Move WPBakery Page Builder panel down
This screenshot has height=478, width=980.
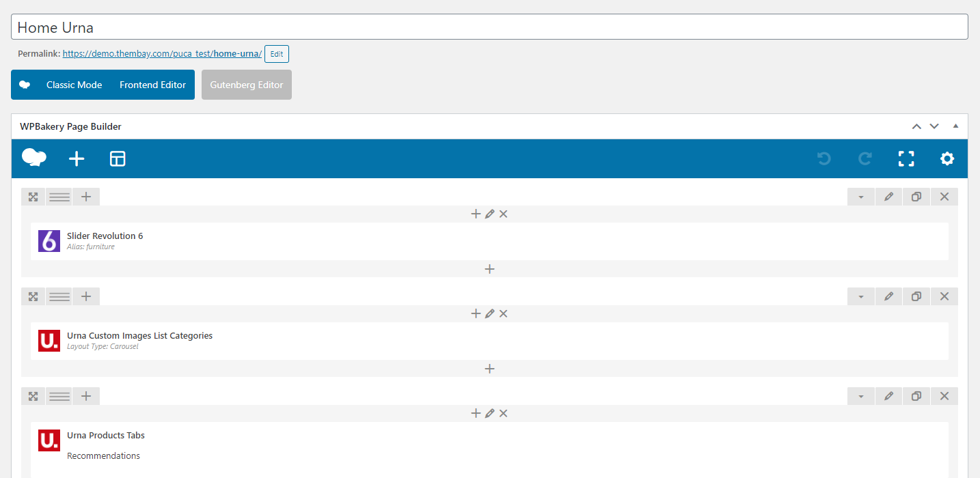coord(934,126)
